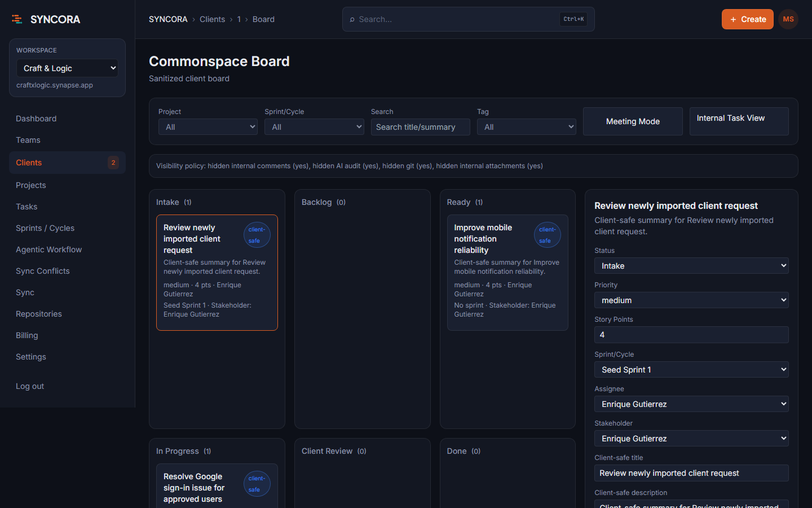Click the SYNCORA breadcrumb link
The width and height of the screenshot is (812, 508).
pyautogui.click(x=168, y=19)
